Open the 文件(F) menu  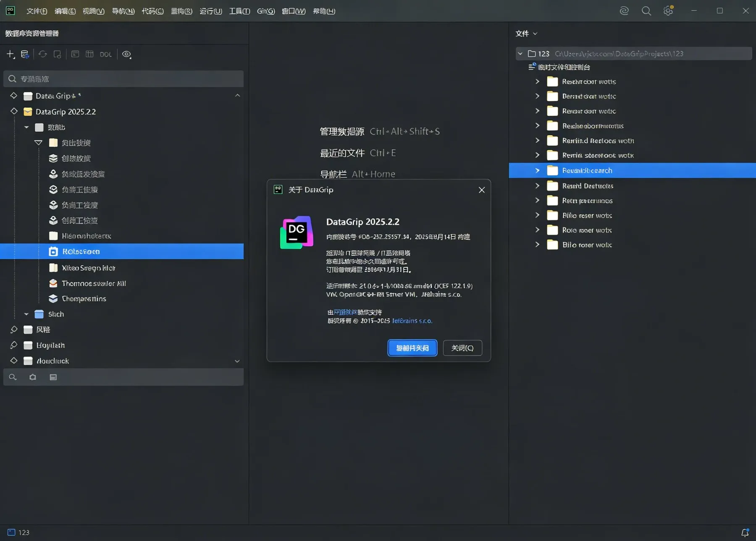click(37, 11)
